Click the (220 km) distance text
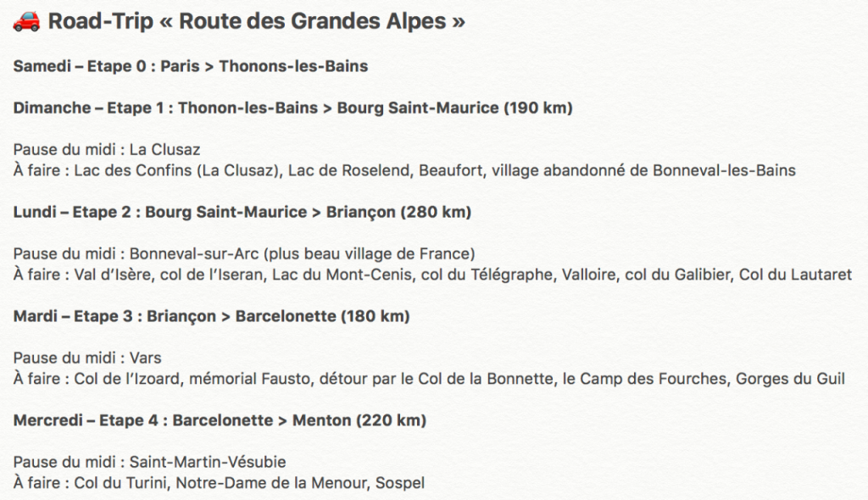This screenshot has width=868, height=500. click(391, 419)
